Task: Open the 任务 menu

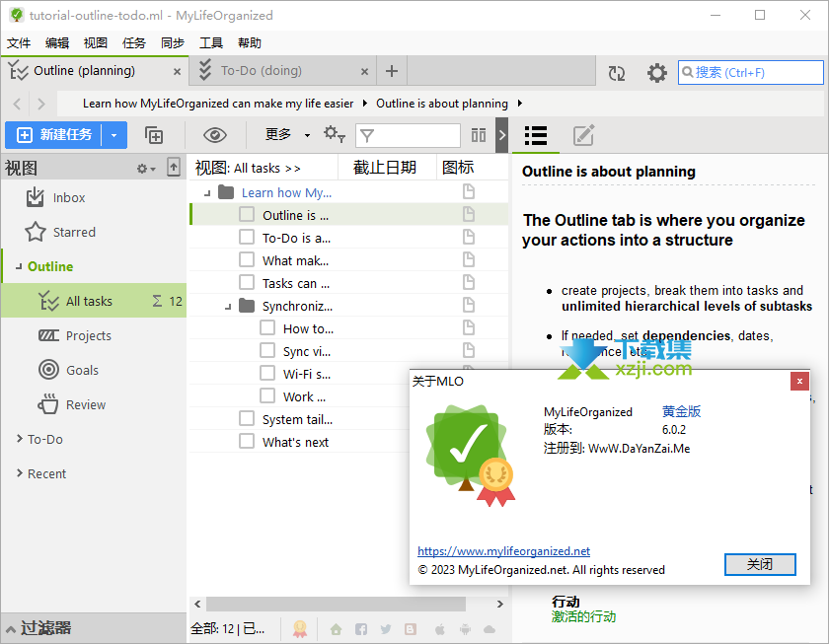Action: (134, 42)
